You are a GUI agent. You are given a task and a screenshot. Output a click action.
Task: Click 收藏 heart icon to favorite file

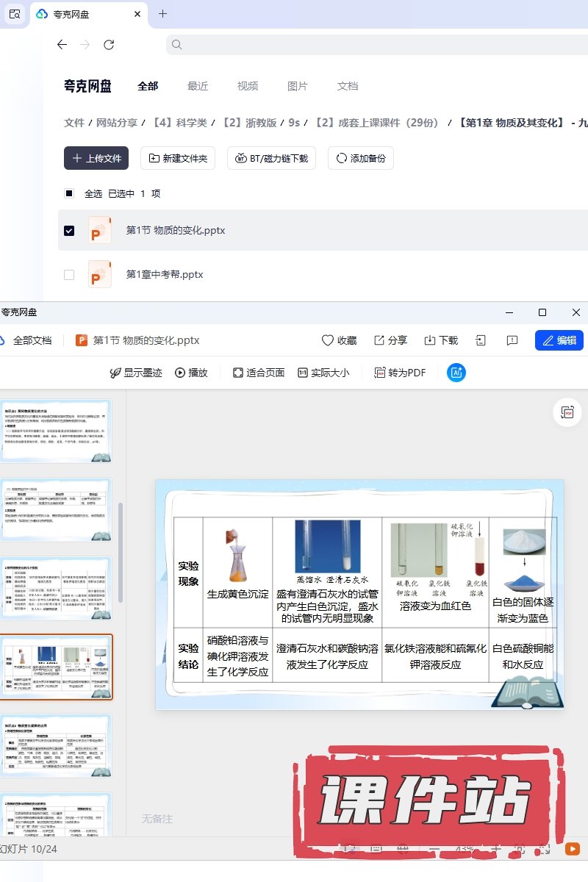(339, 340)
